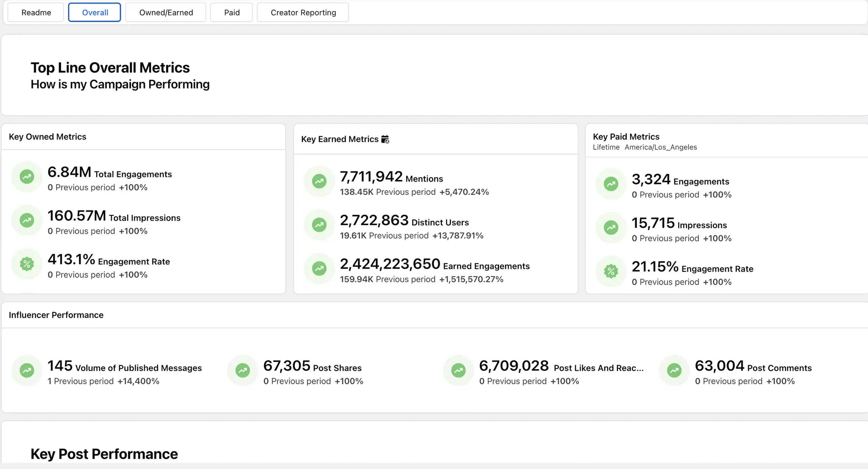
Task: Click the Key Paid Metrics heading
Action: (x=626, y=137)
